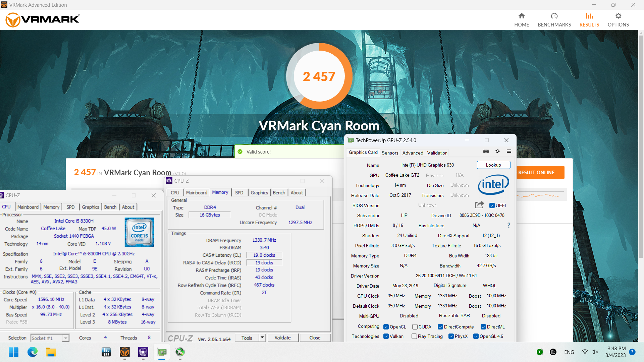Open VRMark HOME page

click(x=522, y=20)
